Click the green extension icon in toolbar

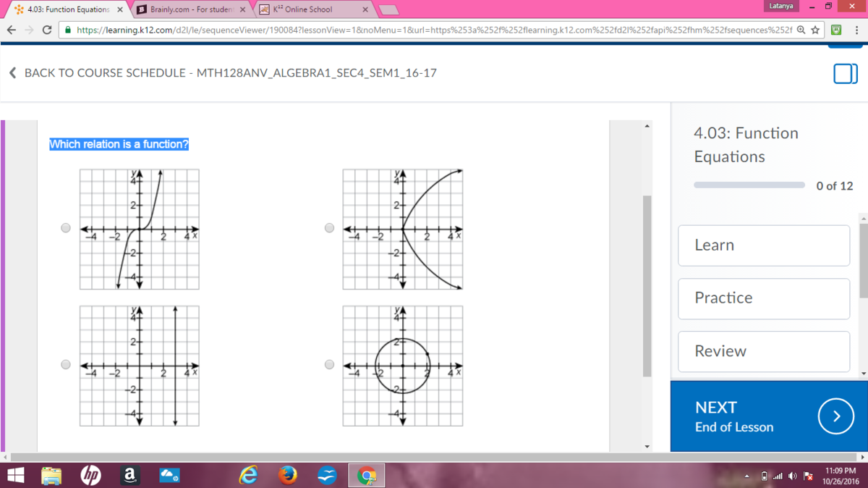coord(836,30)
